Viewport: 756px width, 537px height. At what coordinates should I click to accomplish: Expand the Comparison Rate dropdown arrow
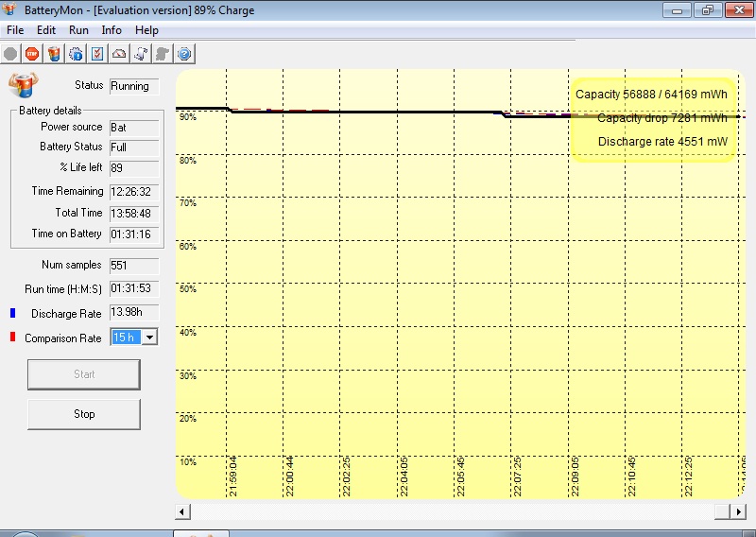point(150,338)
